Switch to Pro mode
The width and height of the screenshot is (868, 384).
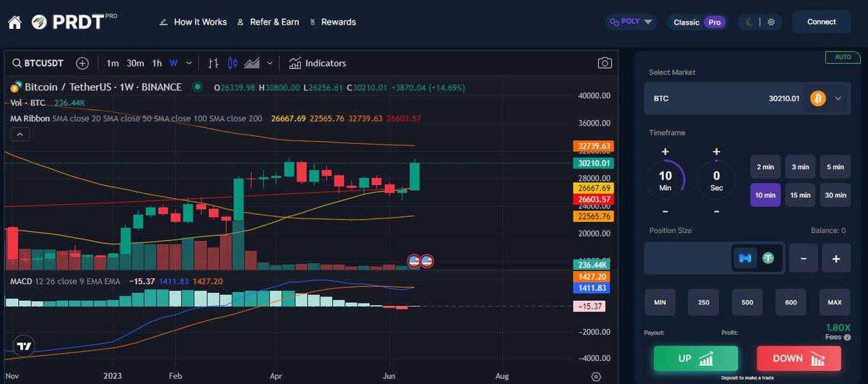(714, 22)
